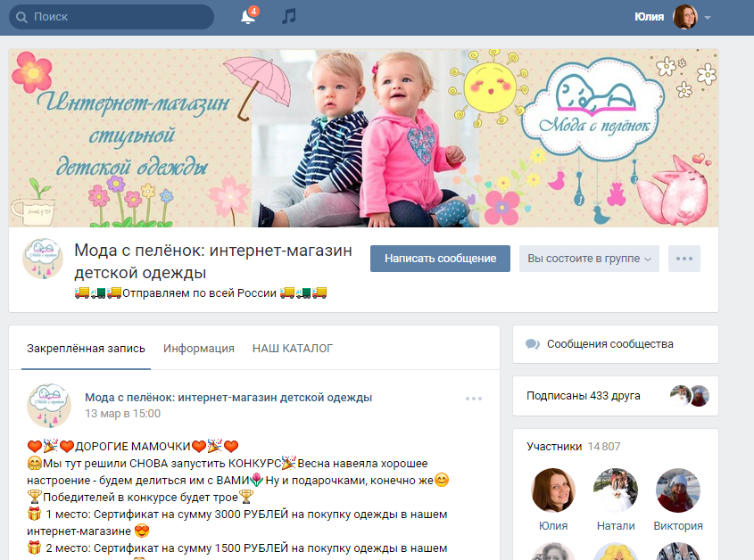Switch to the Закреплённая запись tab
754x560 pixels.
click(86, 349)
